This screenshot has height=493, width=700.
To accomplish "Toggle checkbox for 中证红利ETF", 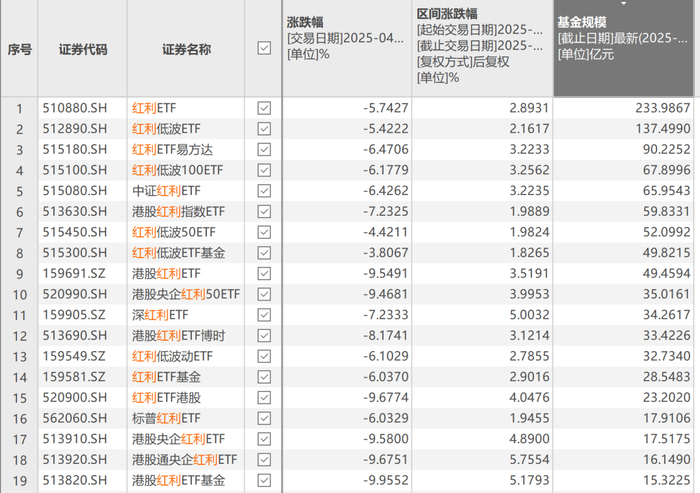I will tap(264, 191).
